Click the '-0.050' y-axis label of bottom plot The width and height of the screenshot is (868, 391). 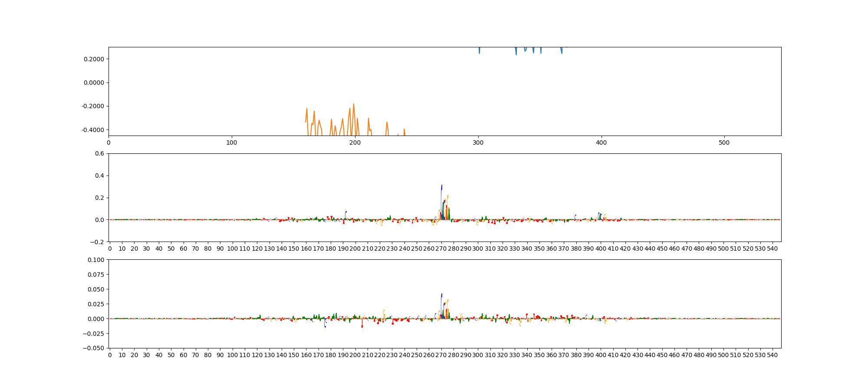94,348
